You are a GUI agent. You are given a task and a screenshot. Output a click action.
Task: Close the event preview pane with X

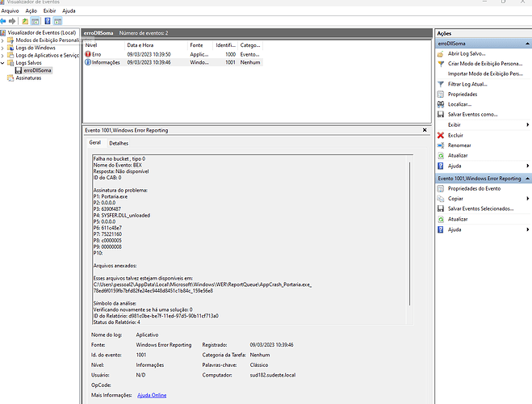point(425,130)
